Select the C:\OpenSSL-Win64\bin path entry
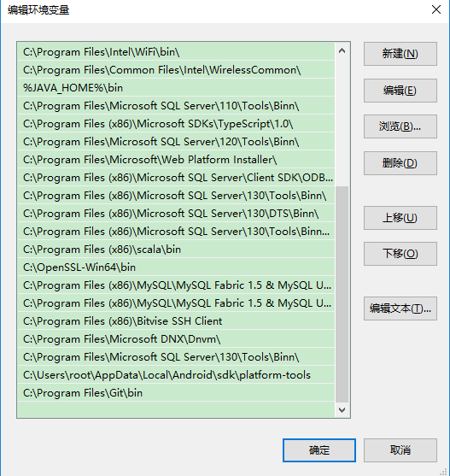This screenshot has width=450, height=476. click(176, 267)
